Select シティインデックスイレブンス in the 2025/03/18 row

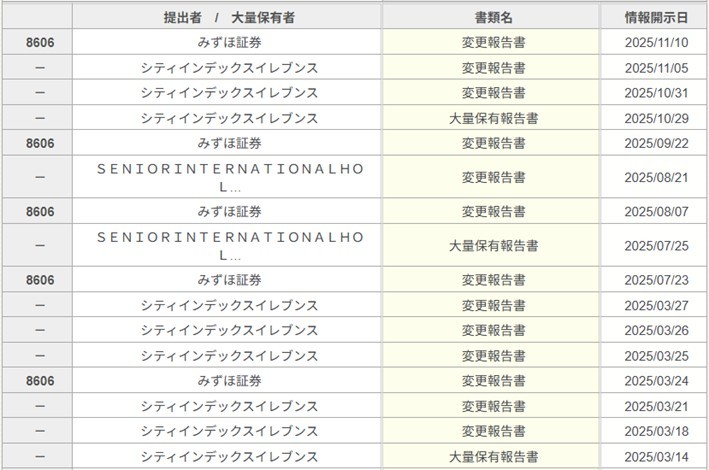coord(229,431)
